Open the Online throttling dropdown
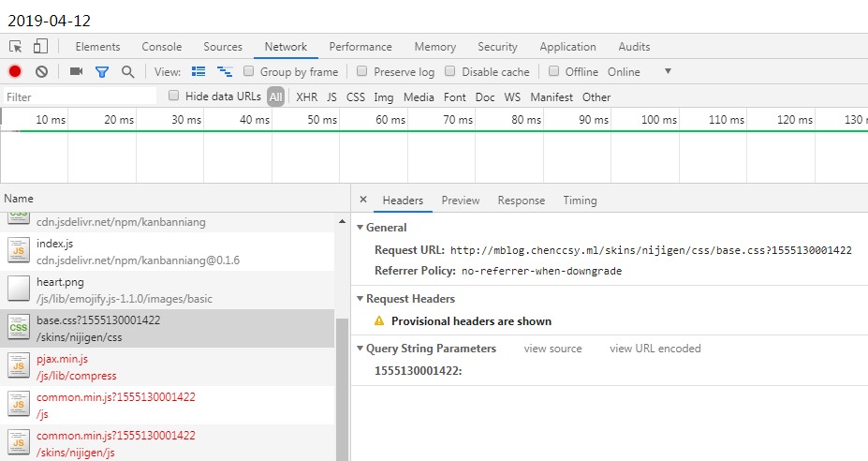Image resolution: width=868 pixels, height=461 pixels. pyautogui.click(x=668, y=71)
